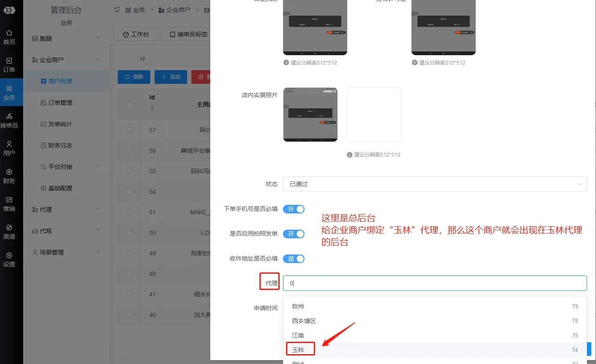This screenshot has width=596, height=364.
Task: Click the 添加 add button
Action: coord(171,77)
